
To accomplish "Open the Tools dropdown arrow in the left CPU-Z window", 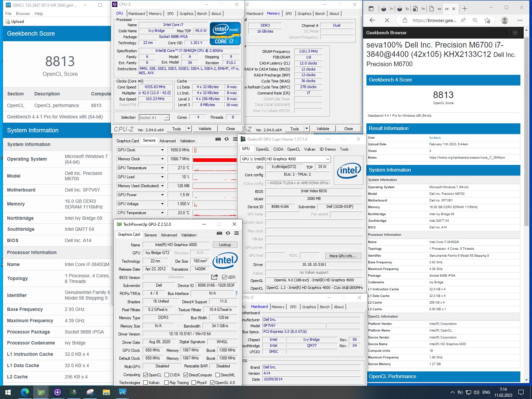I will pos(189,129).
